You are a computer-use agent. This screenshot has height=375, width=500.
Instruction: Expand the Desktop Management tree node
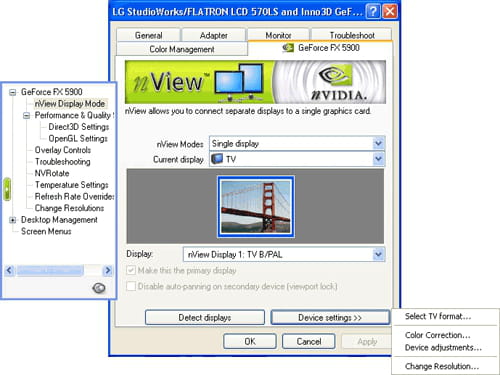(x=13, y=220)
